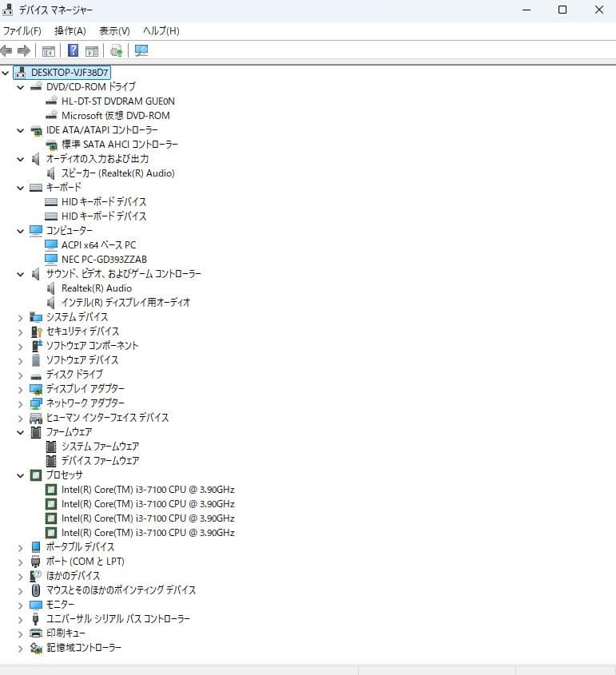Select the first HID キーボード デバイス
Screen dimensions: 616x675
coord(104,202)
